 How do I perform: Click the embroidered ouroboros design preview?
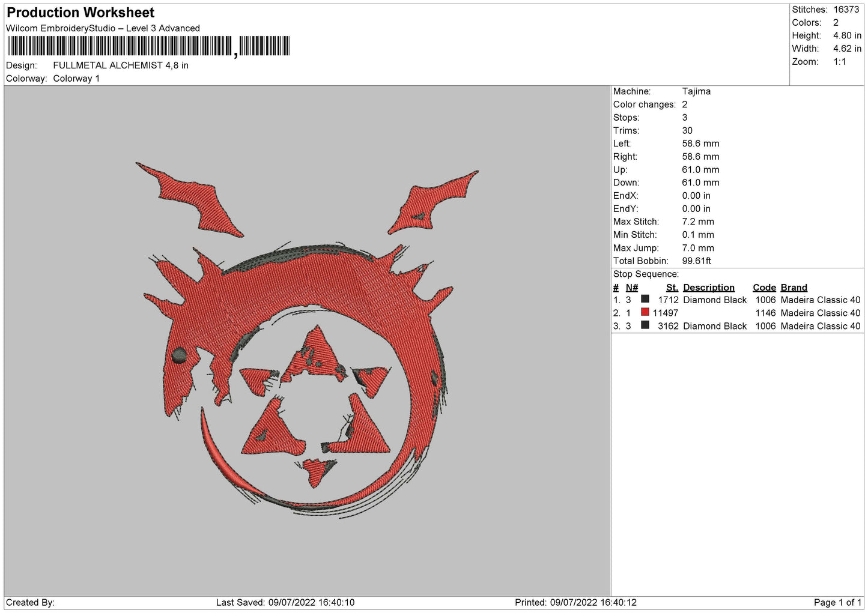pyautogui.click(x=307, y=340)
